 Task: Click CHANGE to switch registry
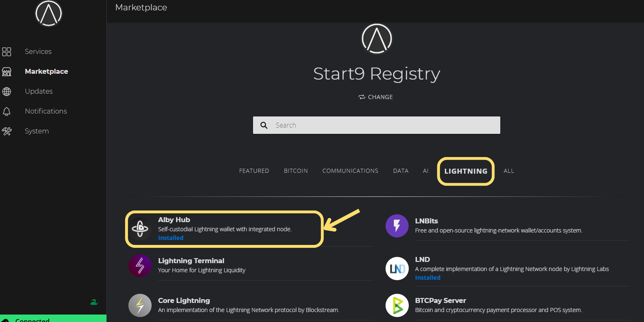pos(376,97)
